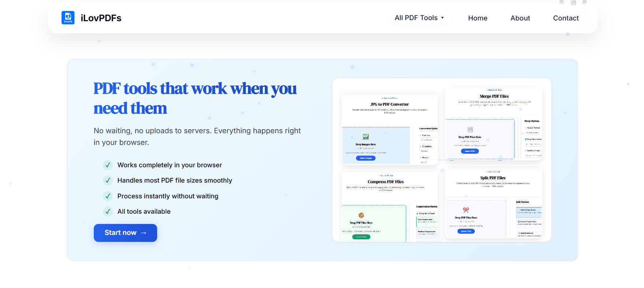Click the picture icon in JPG to PDF preview

pos(366,137)
